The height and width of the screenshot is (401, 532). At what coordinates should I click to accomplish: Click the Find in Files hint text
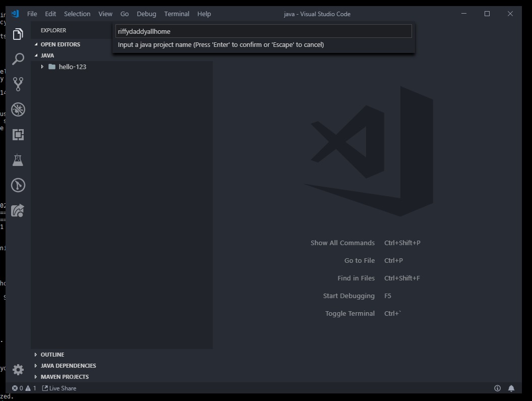click(356, 278)
